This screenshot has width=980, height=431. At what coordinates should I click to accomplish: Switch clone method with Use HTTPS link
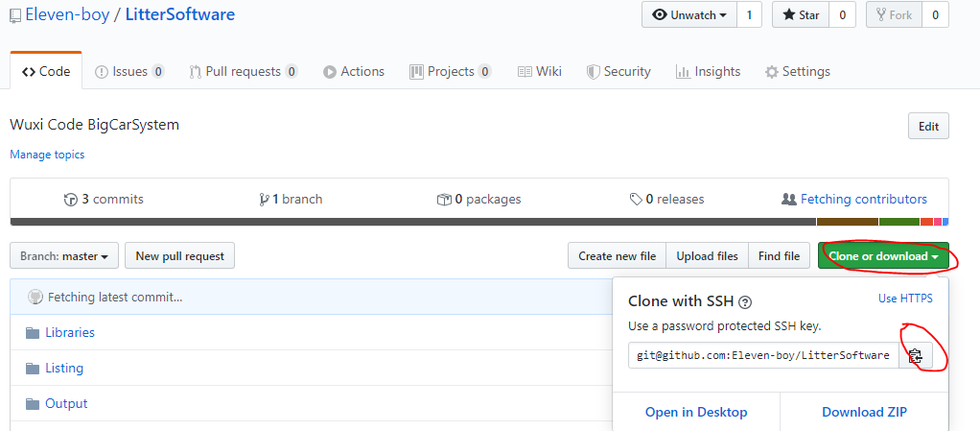905,299
